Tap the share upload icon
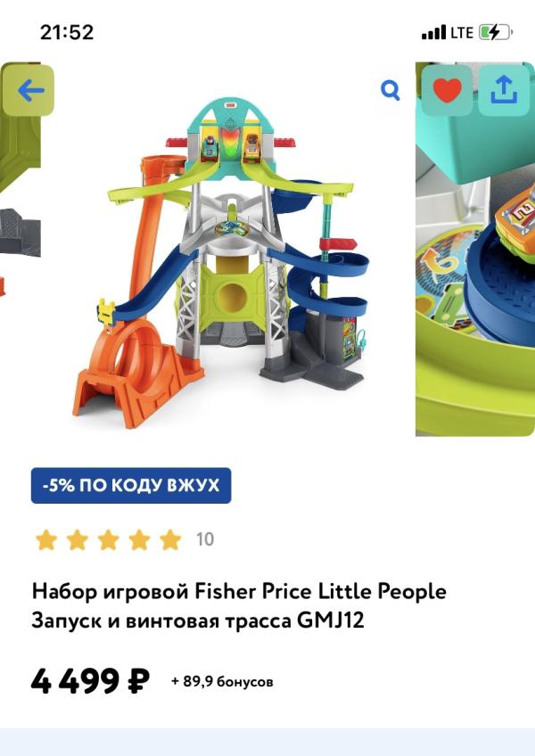The width and height of the screenshot is (535, 756). tap(504, 90)
